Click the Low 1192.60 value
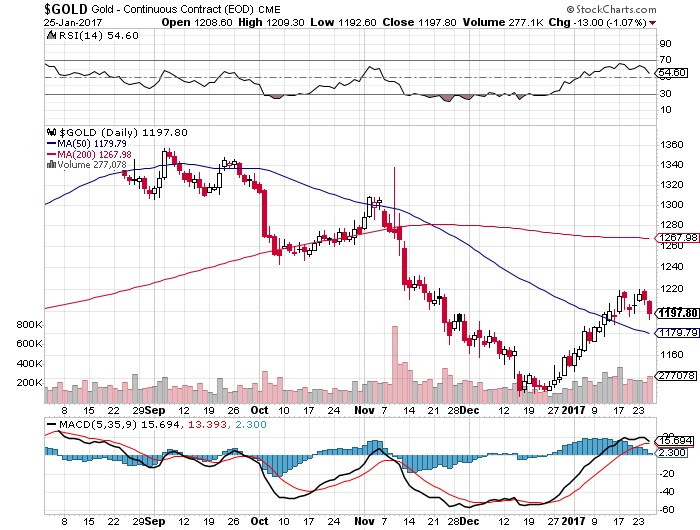700x530 pixels. point(343,22)
